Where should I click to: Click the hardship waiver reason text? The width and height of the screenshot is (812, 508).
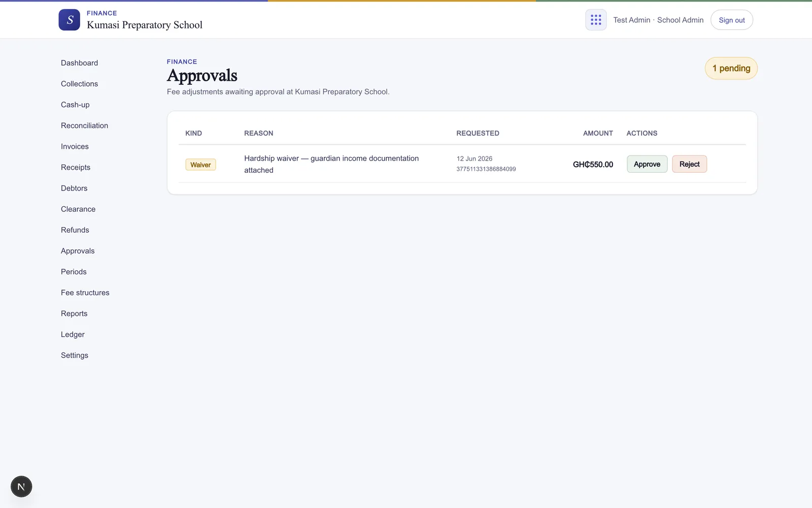[331, 164]
